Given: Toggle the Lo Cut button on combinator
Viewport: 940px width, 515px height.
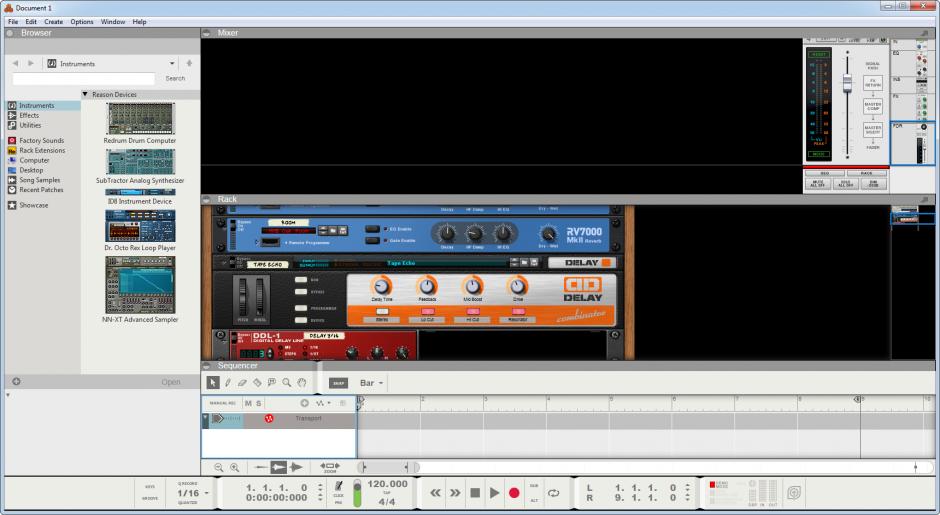Looking at the screenshot, I should tap(427, 312).
